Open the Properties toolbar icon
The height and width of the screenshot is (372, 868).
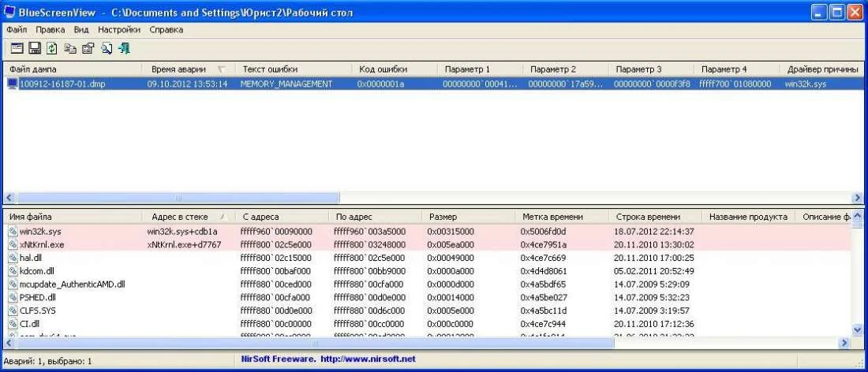[88, 49]
